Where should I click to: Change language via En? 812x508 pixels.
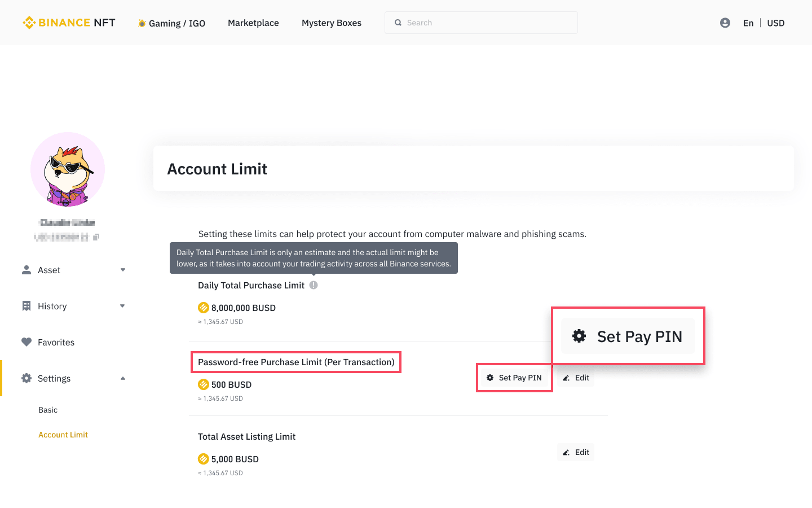(x=748, y=23)
